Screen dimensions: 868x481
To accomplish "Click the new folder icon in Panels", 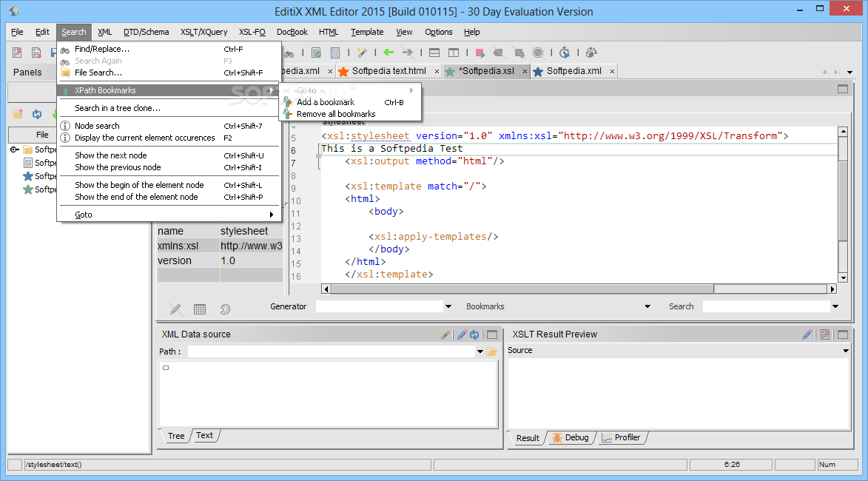I will (x=18, y=114).
